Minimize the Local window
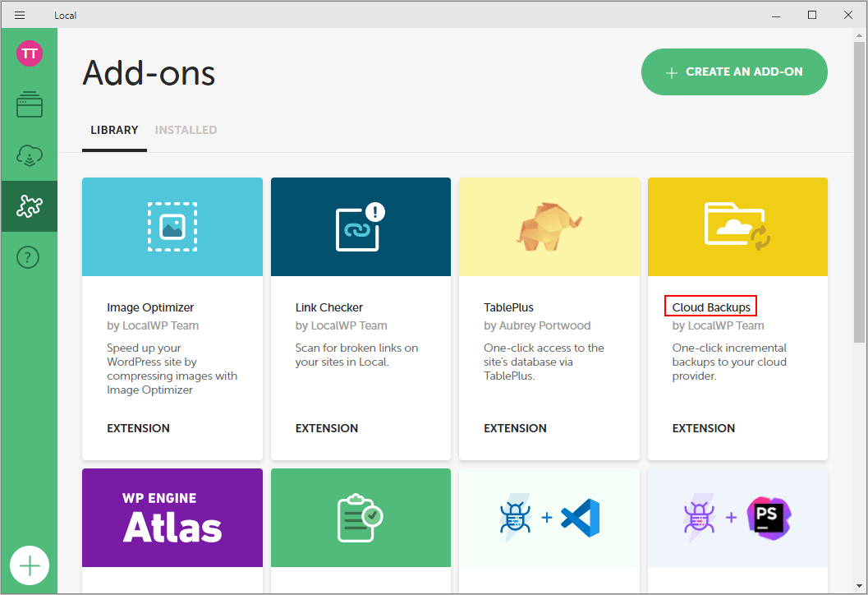This screenshot has height=595, width=868. coord(776,15)
